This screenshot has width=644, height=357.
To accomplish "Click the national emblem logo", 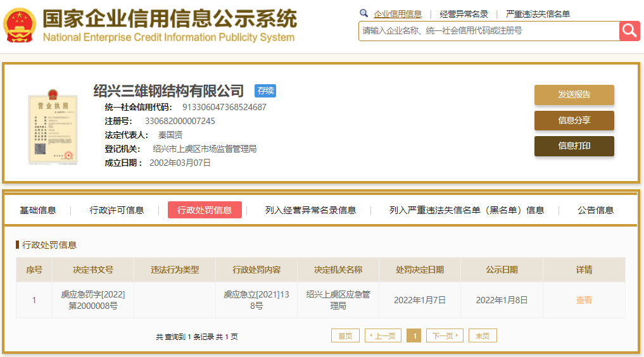I will coord(19,25).
